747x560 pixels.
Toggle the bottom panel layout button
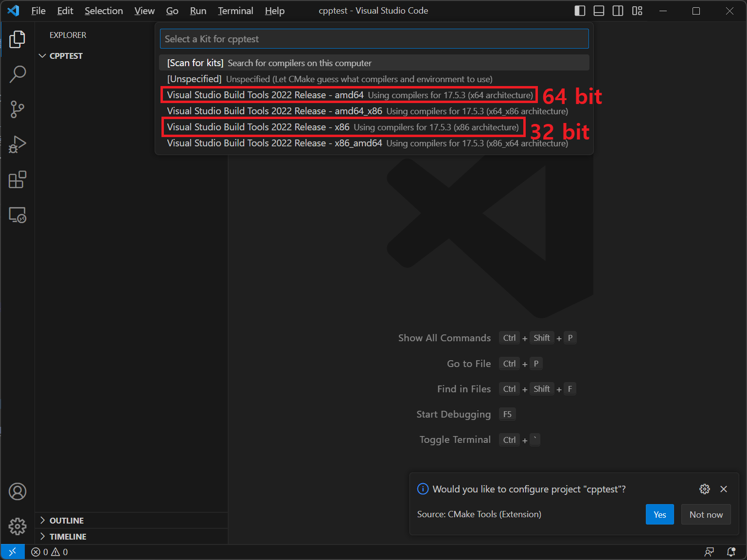tap(599, 11)
